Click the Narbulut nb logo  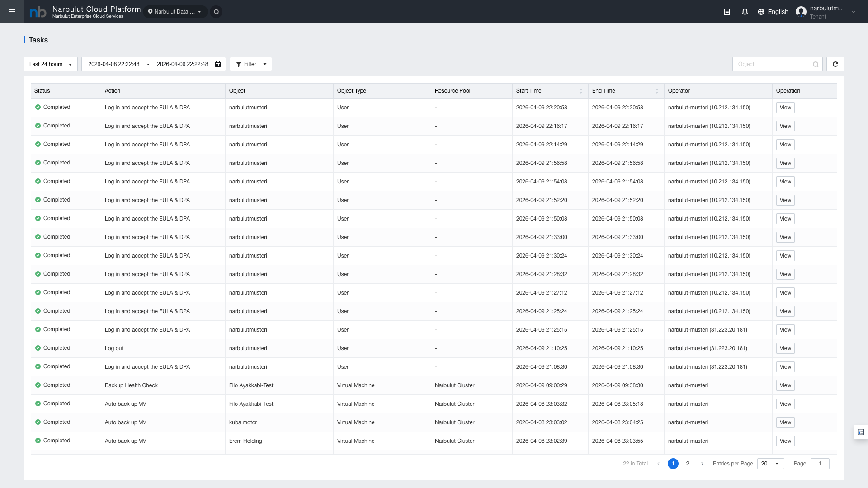point(38,12)
